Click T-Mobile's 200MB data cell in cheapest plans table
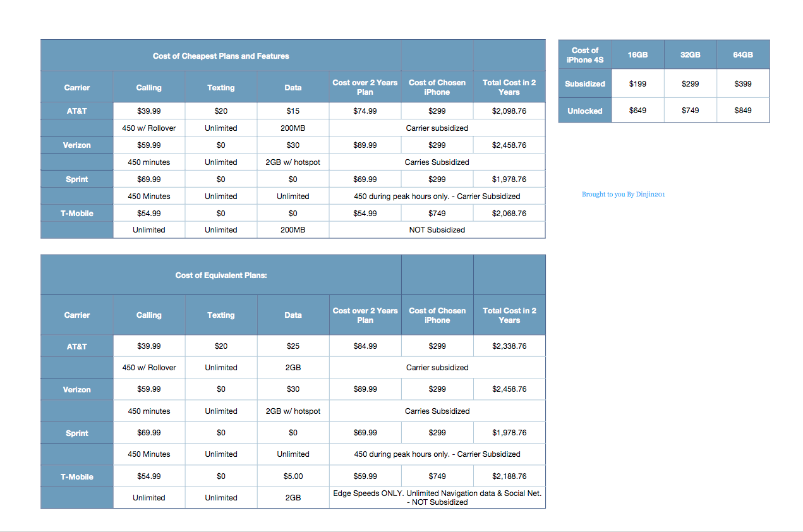Image resolution: width=803 pixels, height=532 pixels. pos(293,230)
